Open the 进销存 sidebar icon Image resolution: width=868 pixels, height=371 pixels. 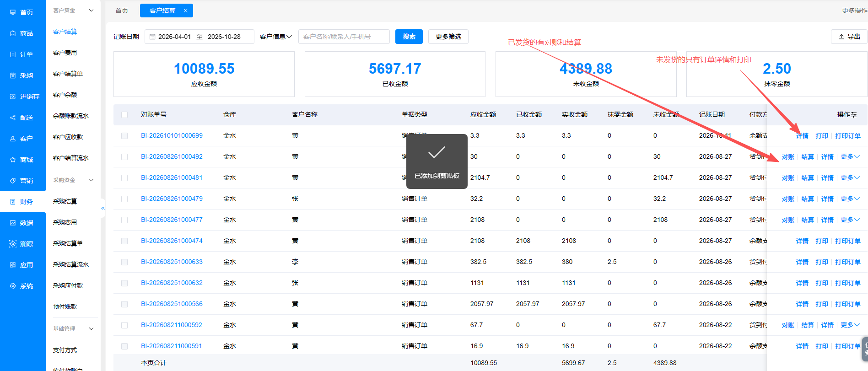point(13,97)
